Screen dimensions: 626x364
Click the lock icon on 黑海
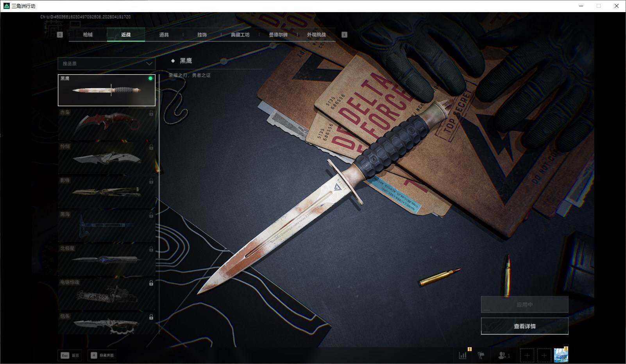coord(151,215)
